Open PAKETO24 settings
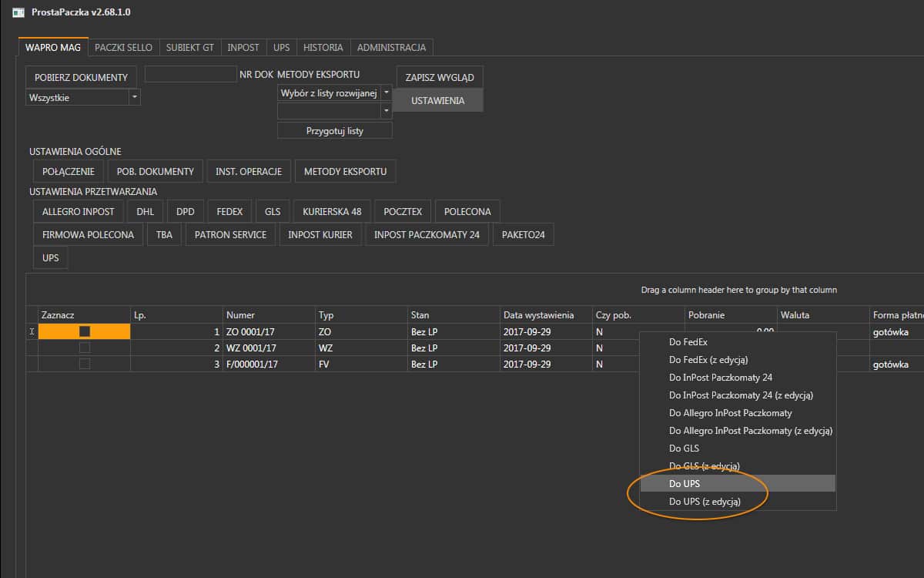The height and width of the screenshot is (578, 924). pos(524,234)
